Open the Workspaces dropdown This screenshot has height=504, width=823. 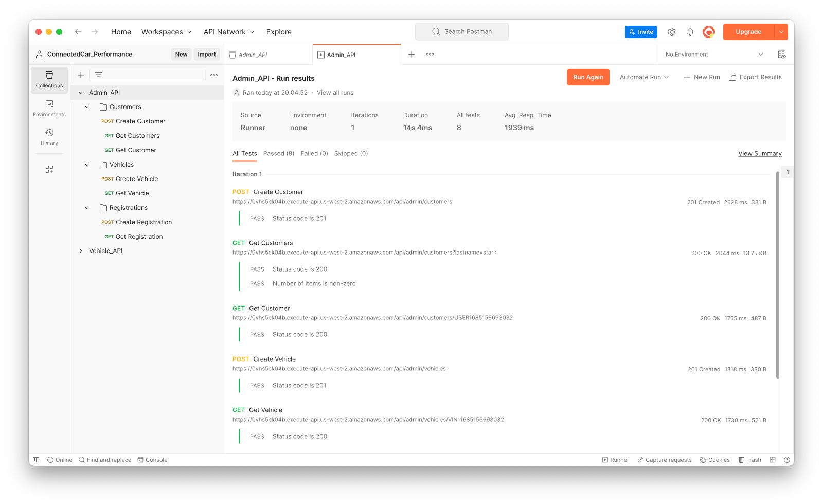[167, 32]
